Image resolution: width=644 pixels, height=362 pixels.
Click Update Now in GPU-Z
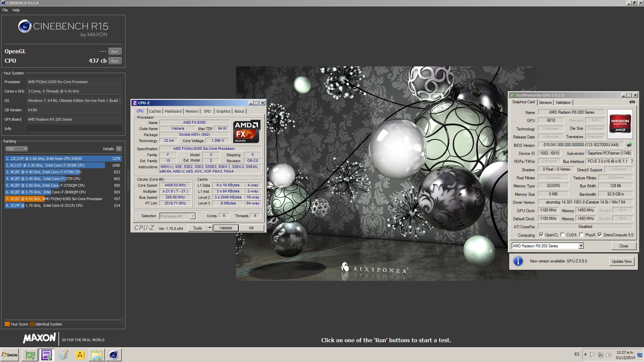(x=622, y=261)
